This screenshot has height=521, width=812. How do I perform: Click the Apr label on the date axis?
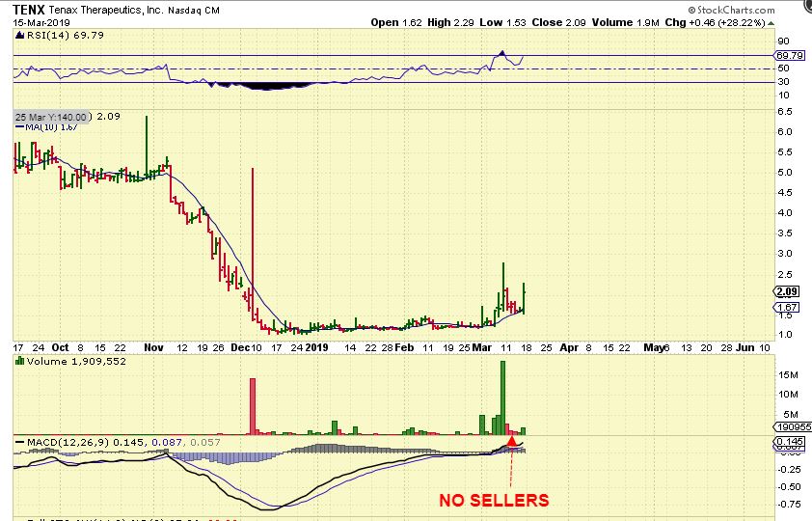point(569,347)
